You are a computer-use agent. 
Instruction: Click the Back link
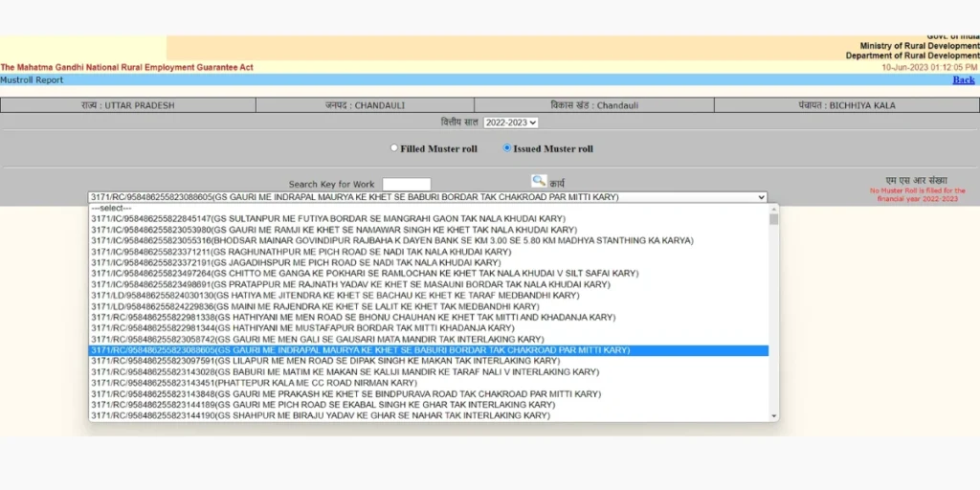pyautogui.click(x=963, y=79)
